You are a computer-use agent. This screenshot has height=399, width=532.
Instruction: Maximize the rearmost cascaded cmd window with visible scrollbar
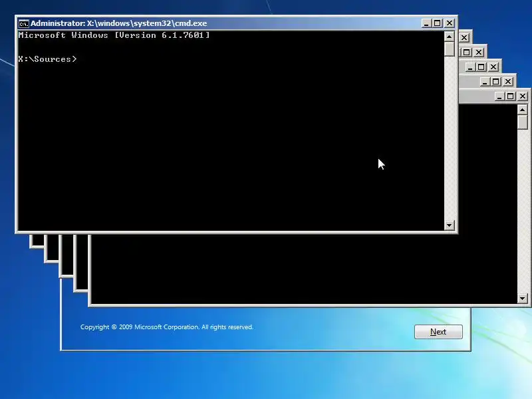(510, 96)
